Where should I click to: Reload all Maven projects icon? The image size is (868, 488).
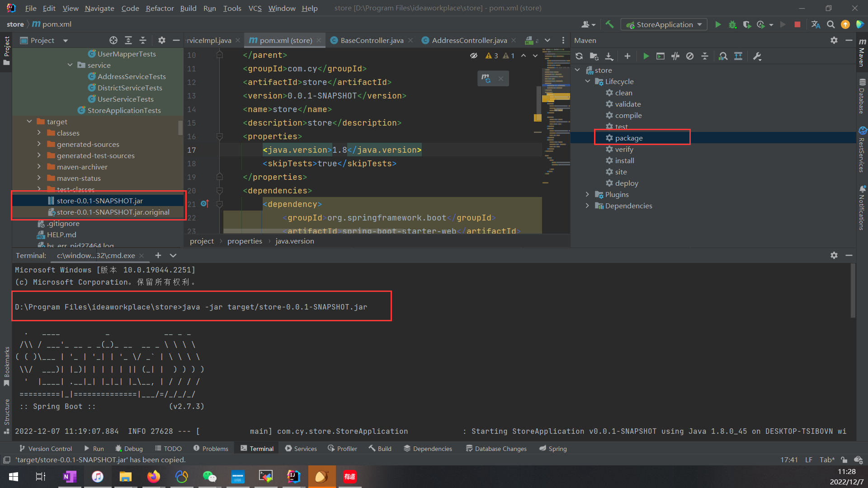tap(579, 56)
